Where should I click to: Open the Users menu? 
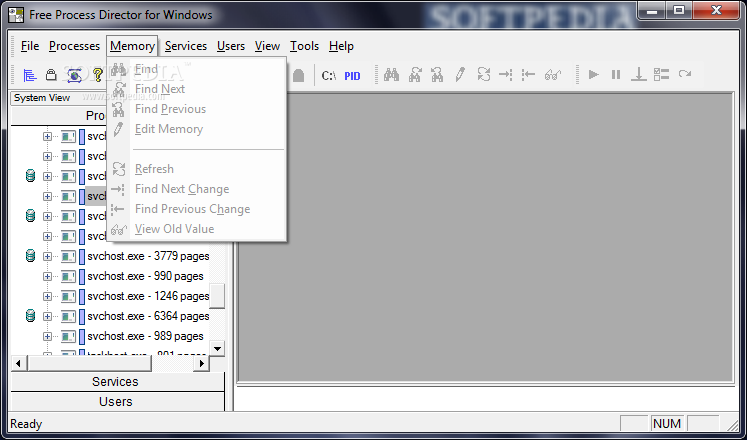click(x=231, y=46)
